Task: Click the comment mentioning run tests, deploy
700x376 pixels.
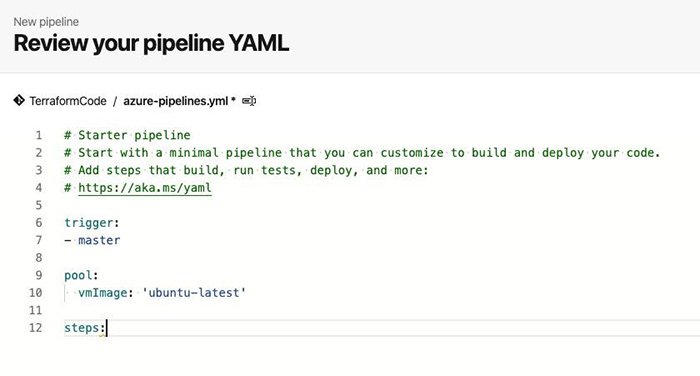Action: [x=246, y=170]
